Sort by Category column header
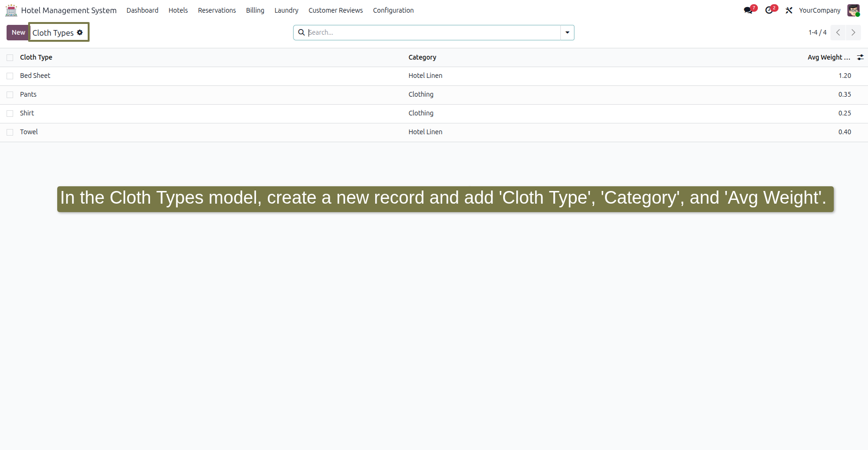The height and width of the screenshot is (450, 868). [422, 57]
